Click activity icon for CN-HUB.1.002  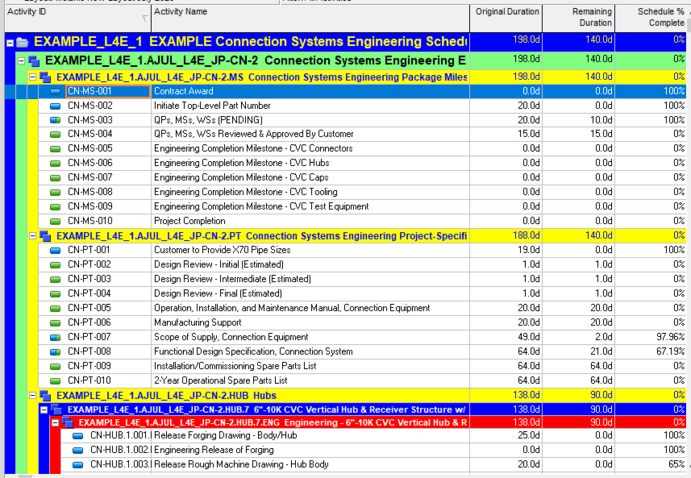78,450
